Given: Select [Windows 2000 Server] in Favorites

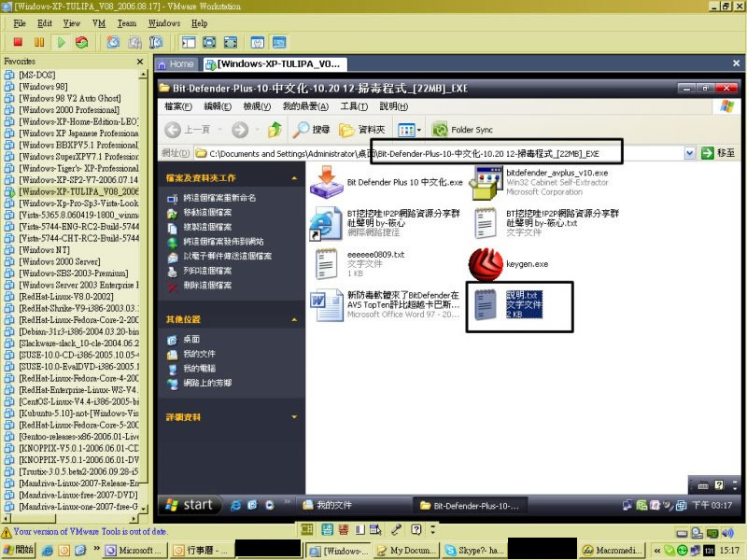Looking at the screenshot, I should coord(60,261).
